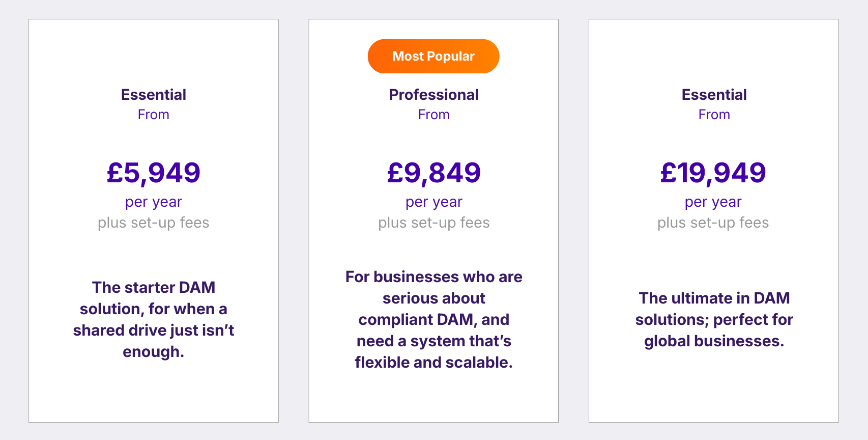Click 'per year' under £9,849
Screen dimensions: 868x440
[x=433, y=202]
